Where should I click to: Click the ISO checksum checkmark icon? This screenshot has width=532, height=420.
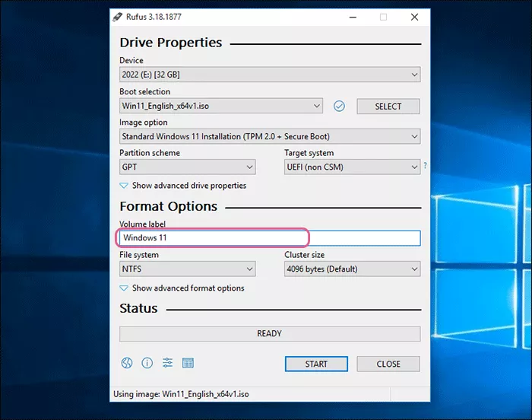339,106
